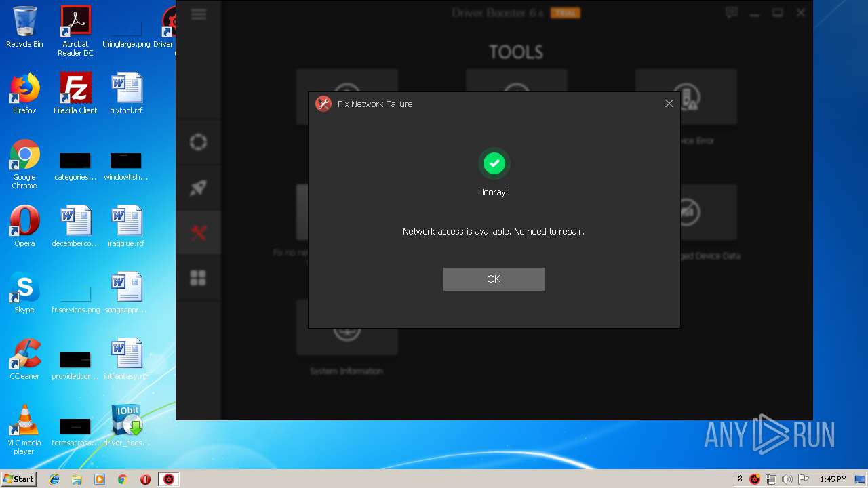The image size is (868, 488).
Task: Show hidden system tray icons
Action: click(x=740, y=479)
